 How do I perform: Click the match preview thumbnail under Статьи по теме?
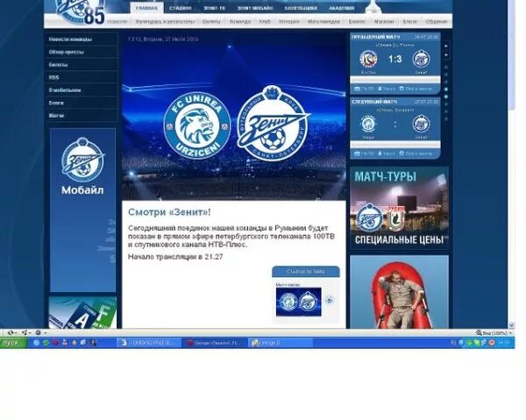(x=299, y=302)
